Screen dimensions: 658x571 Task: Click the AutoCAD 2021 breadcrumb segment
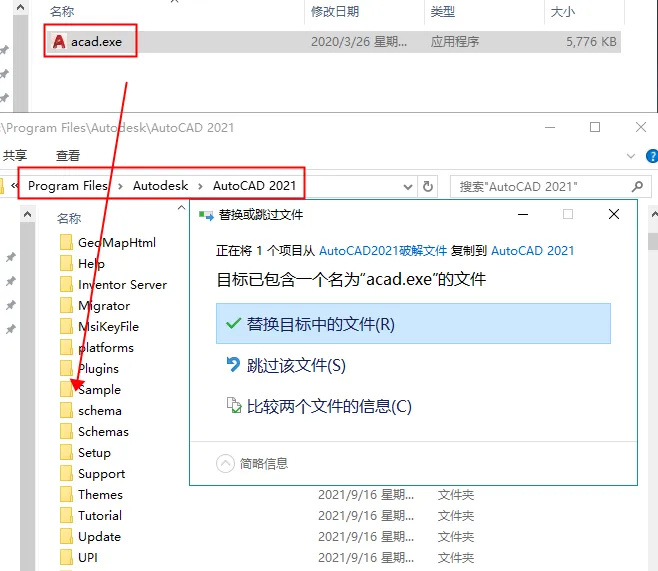click(x=254, y=185)
